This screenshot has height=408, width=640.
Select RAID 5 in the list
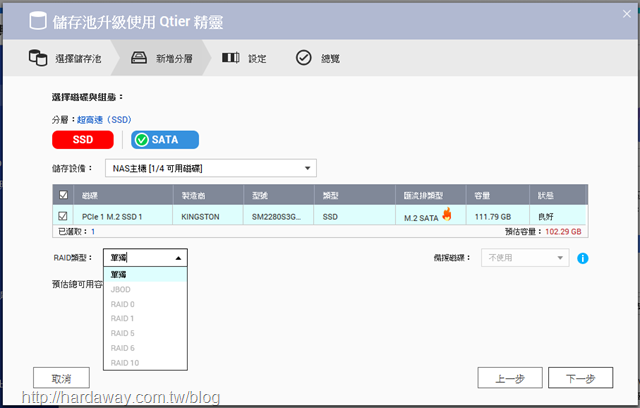pos(145,333)
